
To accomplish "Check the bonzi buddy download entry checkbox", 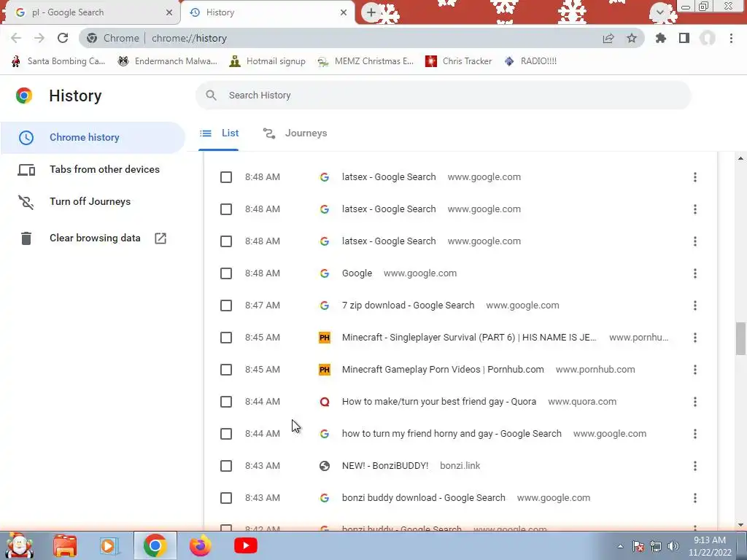I will (226, 498).
